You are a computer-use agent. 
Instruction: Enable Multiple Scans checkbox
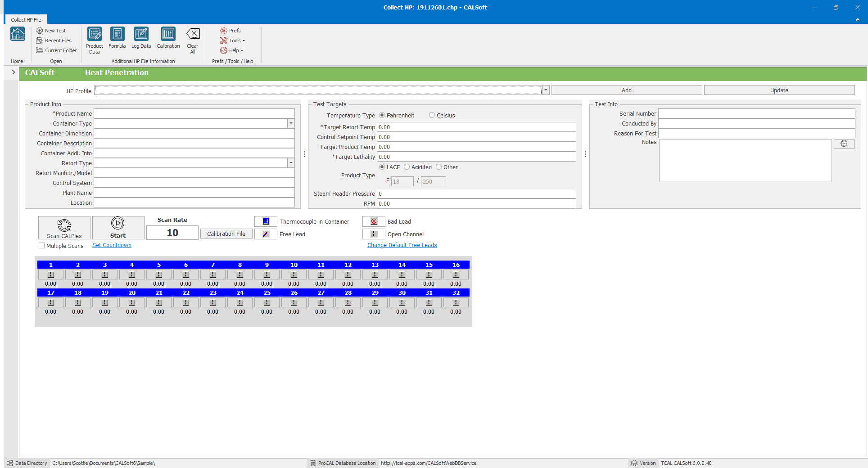coord(42,246)
